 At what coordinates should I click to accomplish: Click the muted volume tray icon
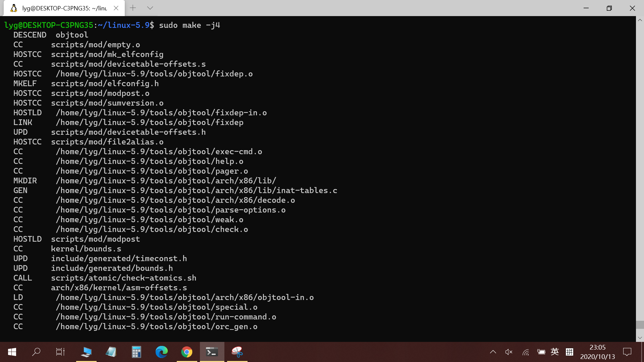509,352
